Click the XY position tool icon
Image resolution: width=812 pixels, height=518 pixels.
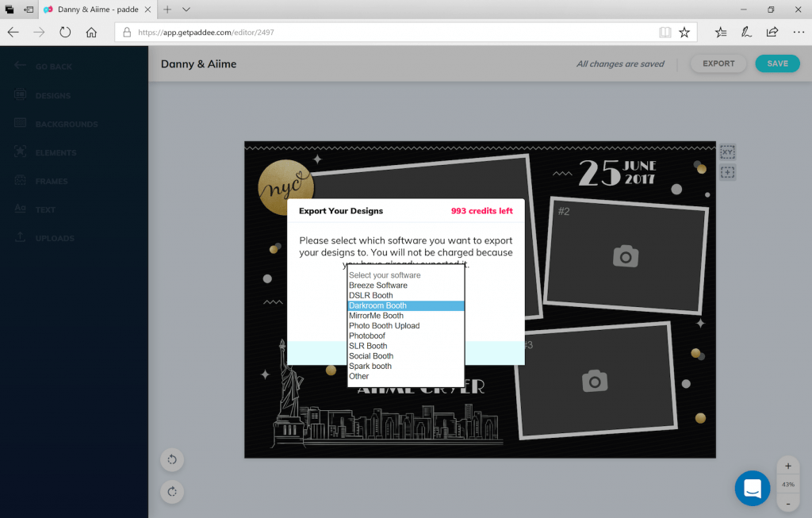(x=728, y=152)
